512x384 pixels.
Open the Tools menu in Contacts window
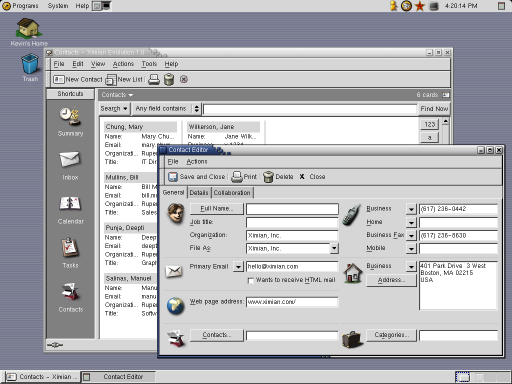pyautogui.click(x=149, y=64)
